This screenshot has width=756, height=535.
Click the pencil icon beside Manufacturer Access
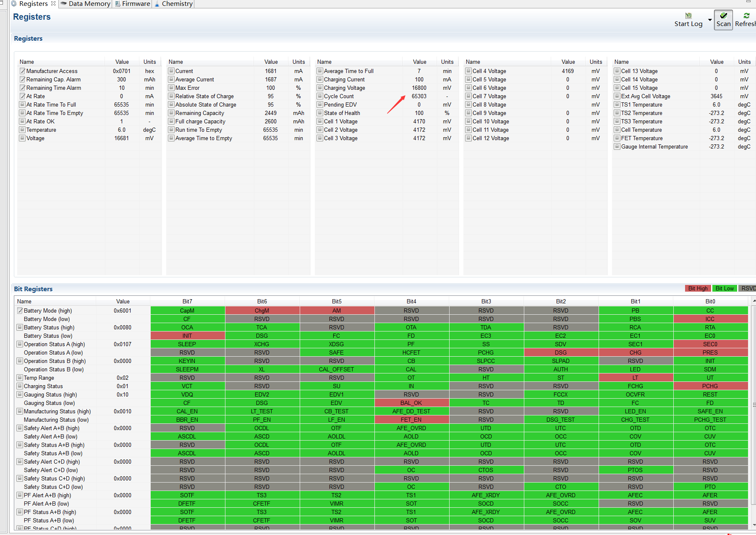(x=22, y=71)
